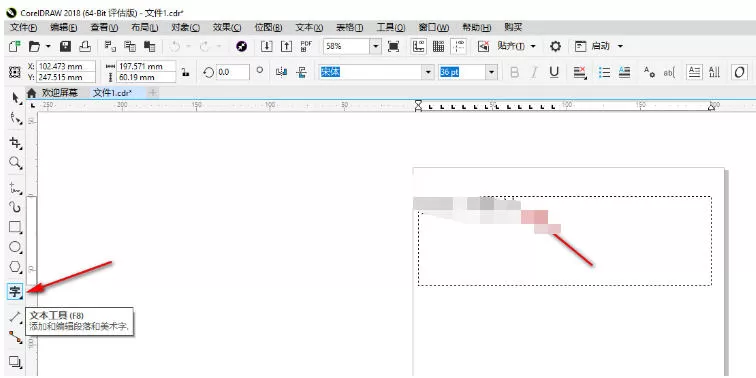Select the Zoom magnifier tool
The height and width of the screenshot is (378, 756).
tap(16, 162)
